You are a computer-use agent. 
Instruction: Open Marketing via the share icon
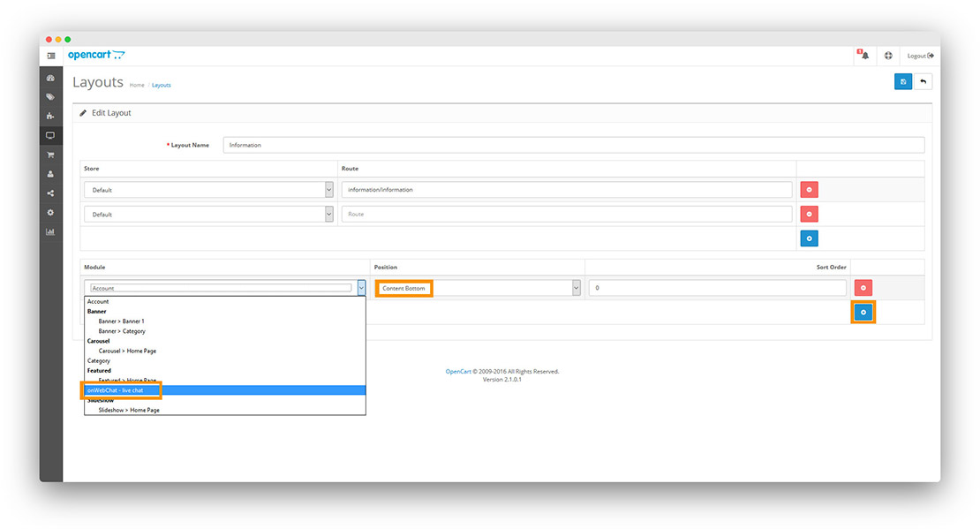pos(50,193)
